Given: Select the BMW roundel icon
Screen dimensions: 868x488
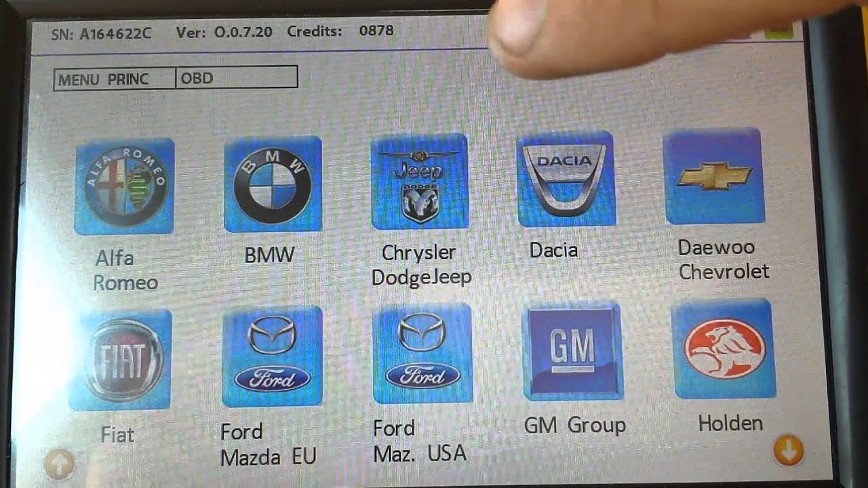Looking at the screenshot, I should point(273,184).
